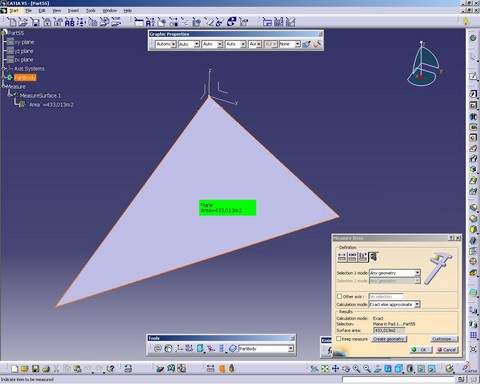480x384 pixels.
Task: Click the painter icon in Graphic Properties
Action: [306, 44]
